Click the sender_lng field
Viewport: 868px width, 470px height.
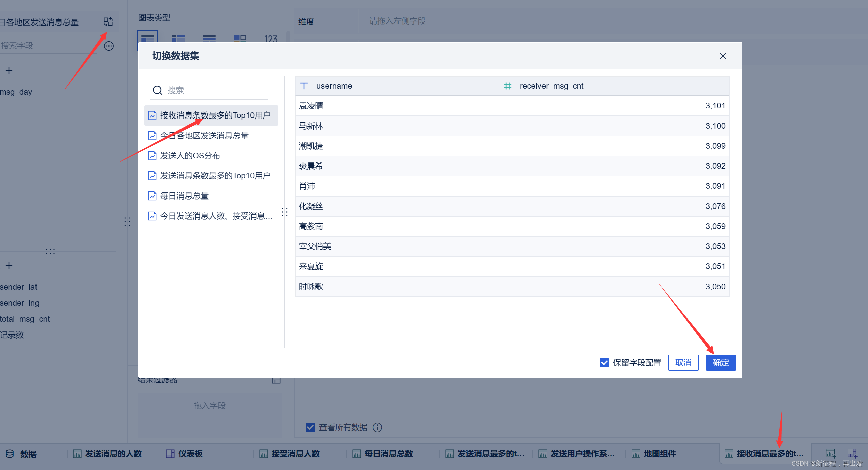point(20,303)
